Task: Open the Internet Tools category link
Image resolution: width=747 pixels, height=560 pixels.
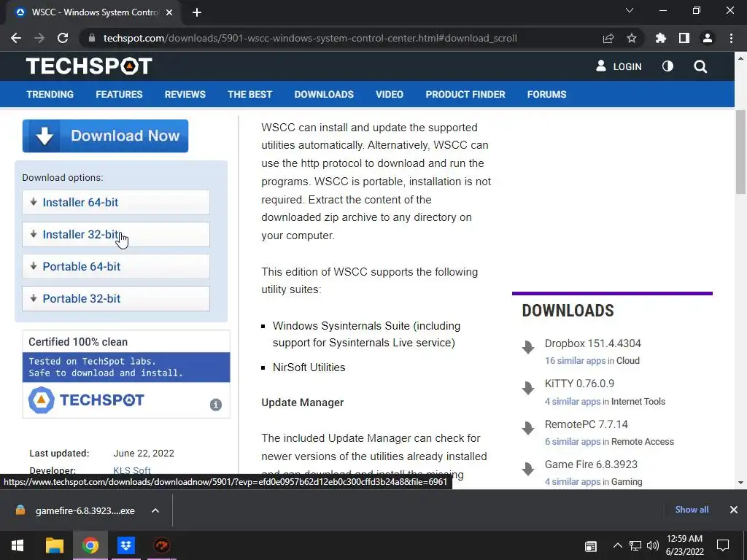Action: click(x=638, y=402)
